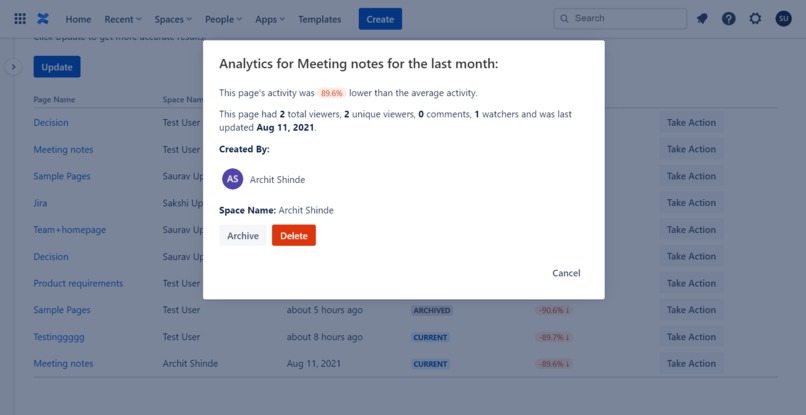Open the Decision link in Saurav's space
The width and height of the screenshot is (806, 415).
pyautogui.click(x=51, y=257)
